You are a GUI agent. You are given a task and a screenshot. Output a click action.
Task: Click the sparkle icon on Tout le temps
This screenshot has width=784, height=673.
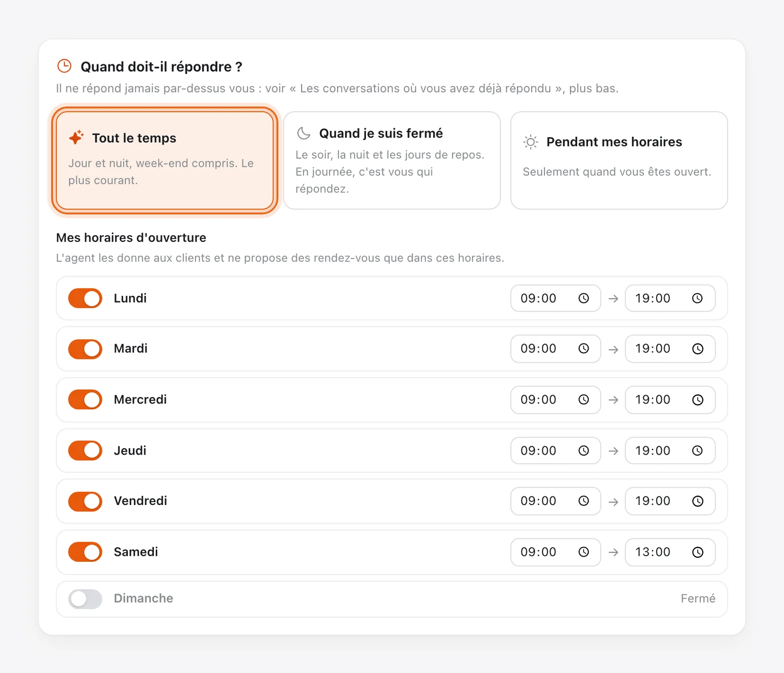[x=76, y=138]
